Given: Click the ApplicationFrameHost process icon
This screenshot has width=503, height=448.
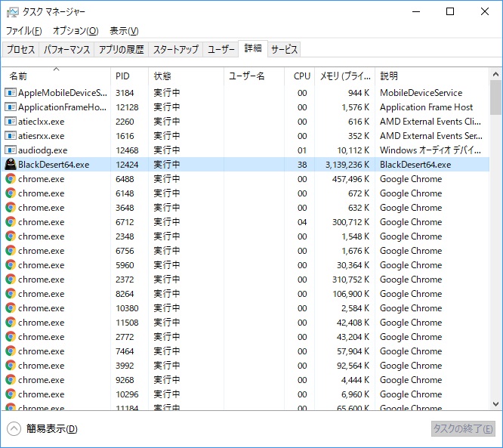Looking at the screenshot, I should tap(11, 107).
